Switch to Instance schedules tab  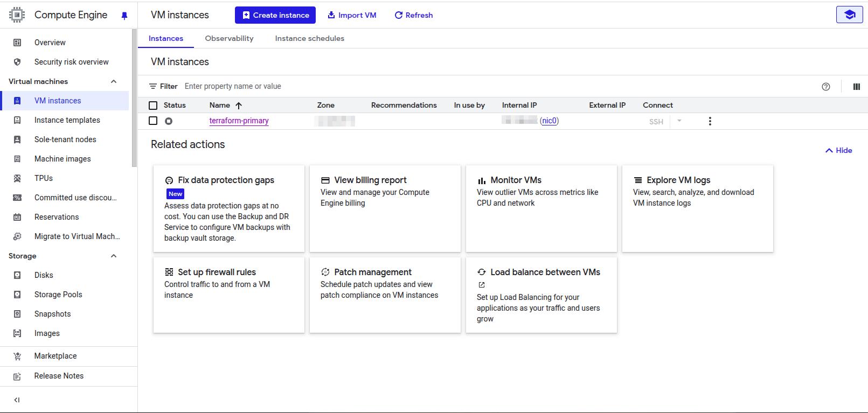(309, 38)
